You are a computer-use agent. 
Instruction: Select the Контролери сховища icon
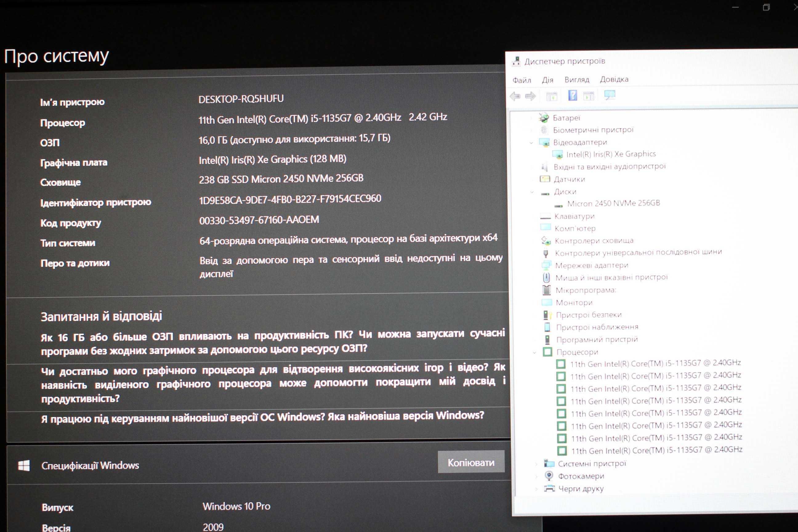pos(546,241)
